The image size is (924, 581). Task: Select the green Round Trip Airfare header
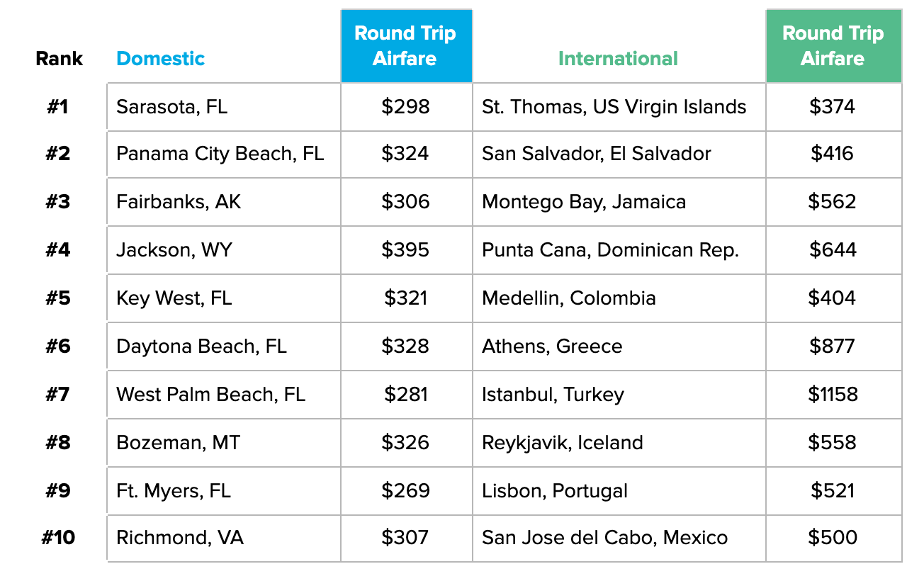(x=833, y=46)
